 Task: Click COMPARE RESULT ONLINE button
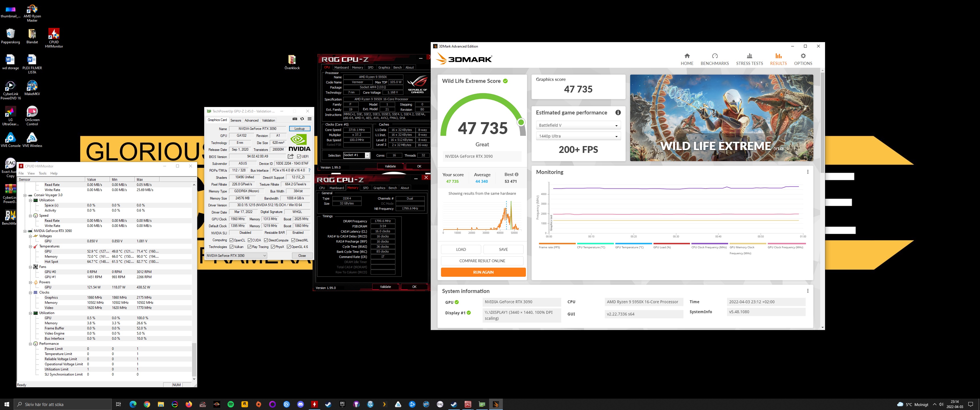482,261
